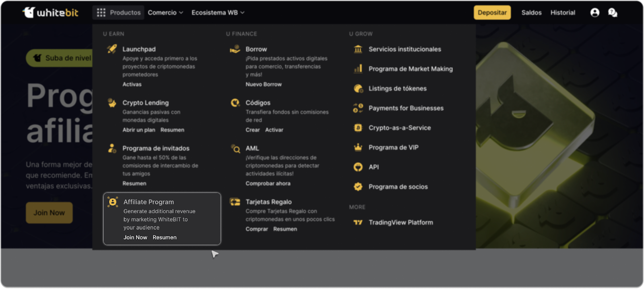Expand the Comercio dropdown

165,12
